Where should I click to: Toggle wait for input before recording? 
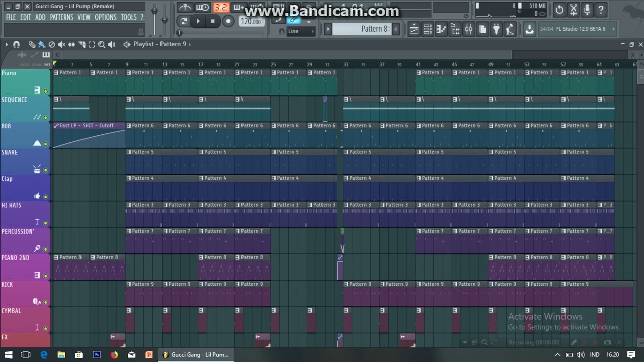(x=203, y=7)
